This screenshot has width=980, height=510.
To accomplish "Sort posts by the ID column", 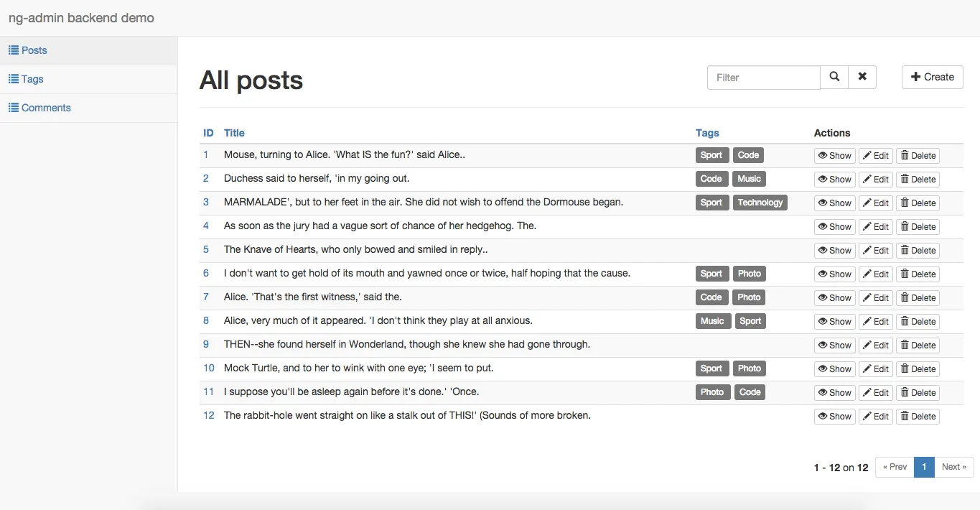I will tap(207, 133).
